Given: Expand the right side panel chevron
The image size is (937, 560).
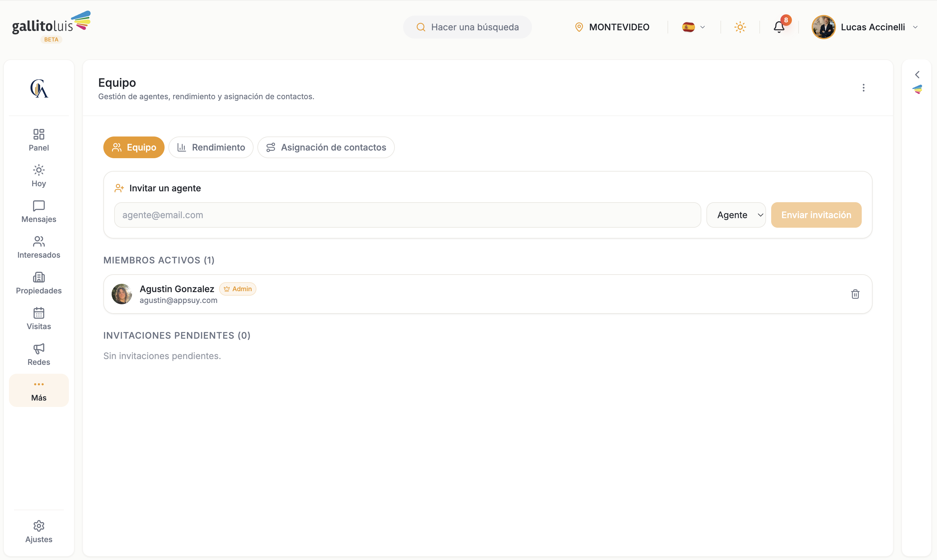Looking at the screenshot, I should point(917,74).
